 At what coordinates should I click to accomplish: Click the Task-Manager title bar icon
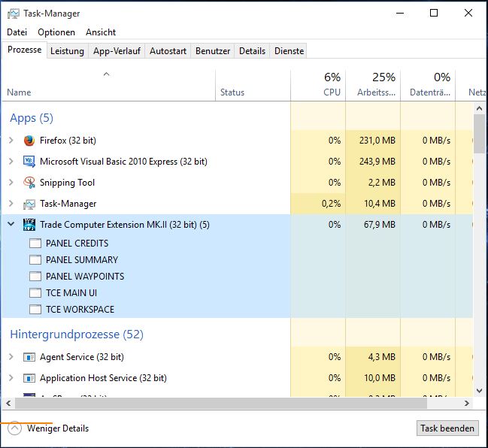tap(14, 14)
